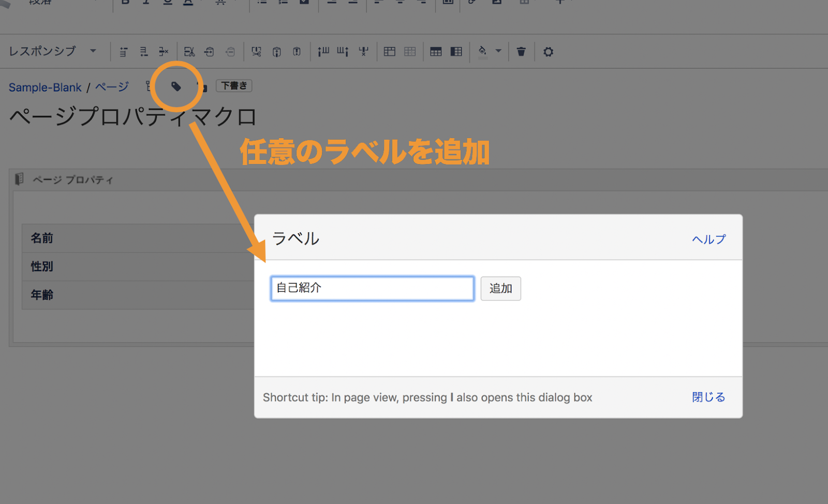Click the Shortcut tip text in dialog footer
The width and height of the screenshot is (828, 504).
click(427, 397)
